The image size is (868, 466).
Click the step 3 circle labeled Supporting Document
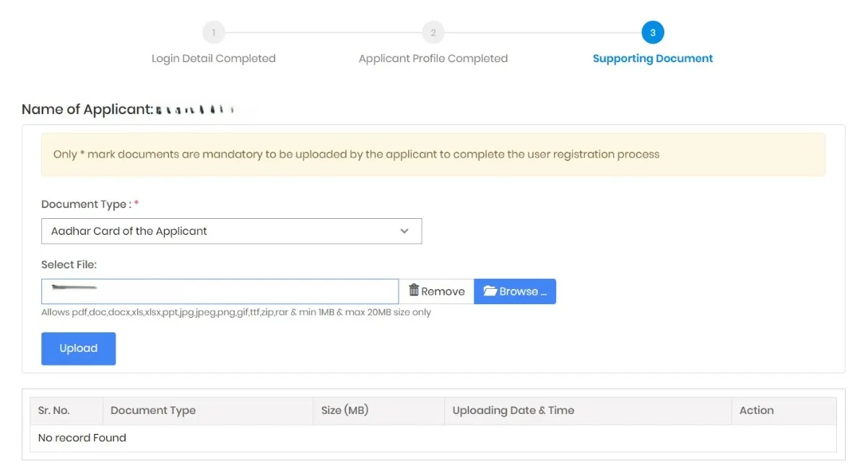tap(652, 33)
